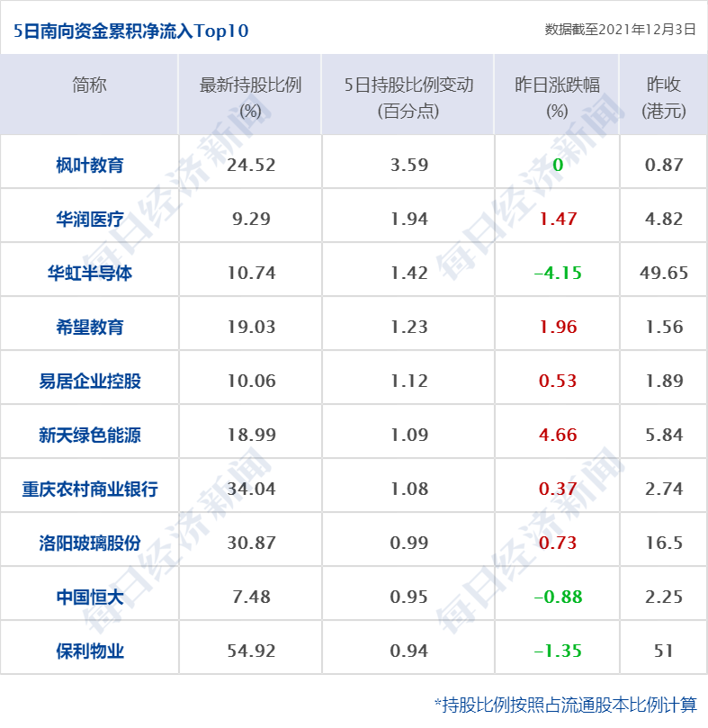Click holding ratio 24.52 for 枫叶教育
Image resolution: width=708 pixels, height=728 pixels.
click(x=251, y=165)
